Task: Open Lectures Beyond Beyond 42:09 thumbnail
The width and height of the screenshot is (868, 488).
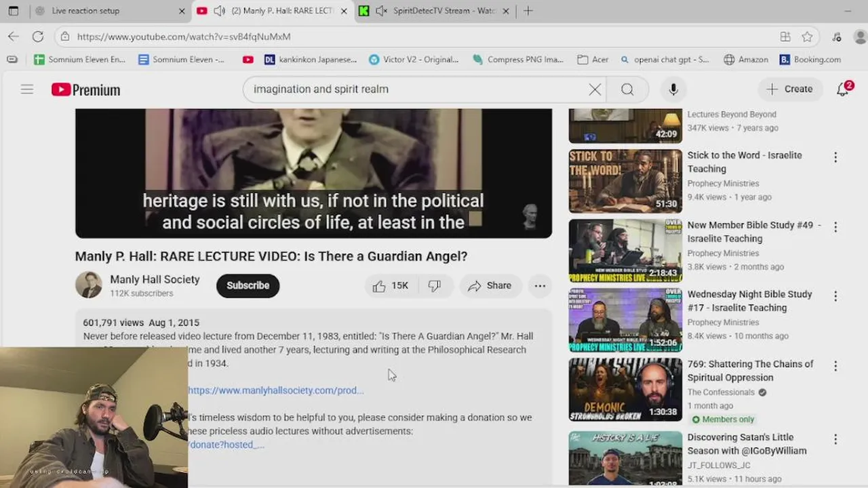Action: [625, 125]
